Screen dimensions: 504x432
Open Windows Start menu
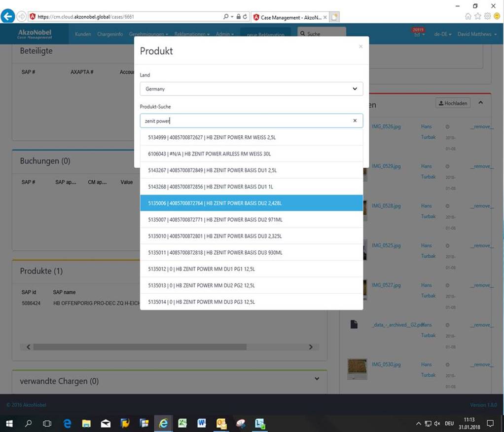(9, 423)
